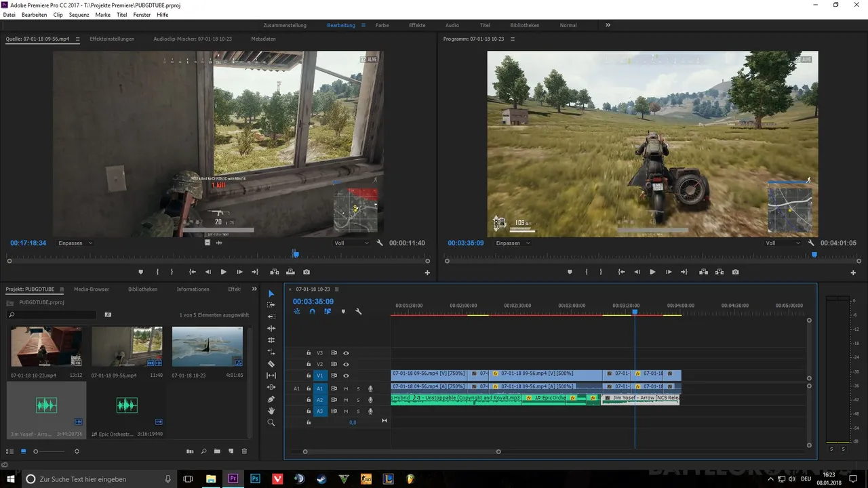Viewport: 868px width, 488px height.
Task: Open the Fenster menu
Action: 142,14
